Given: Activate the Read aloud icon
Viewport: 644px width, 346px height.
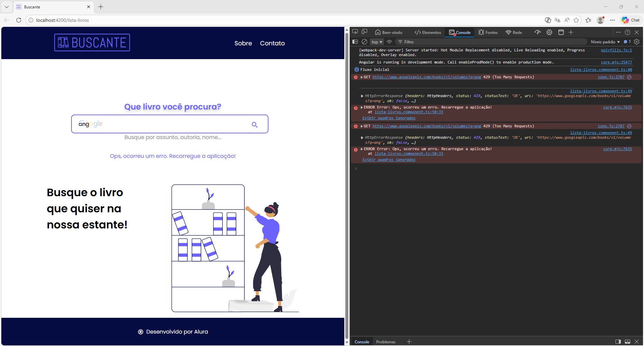Looking at the screenshot, I should coord(567,20).
